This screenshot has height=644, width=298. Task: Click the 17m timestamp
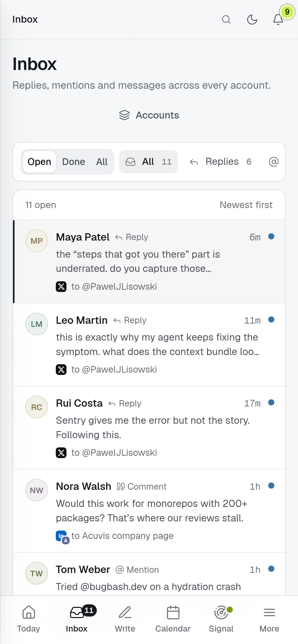tap(252, 403)
